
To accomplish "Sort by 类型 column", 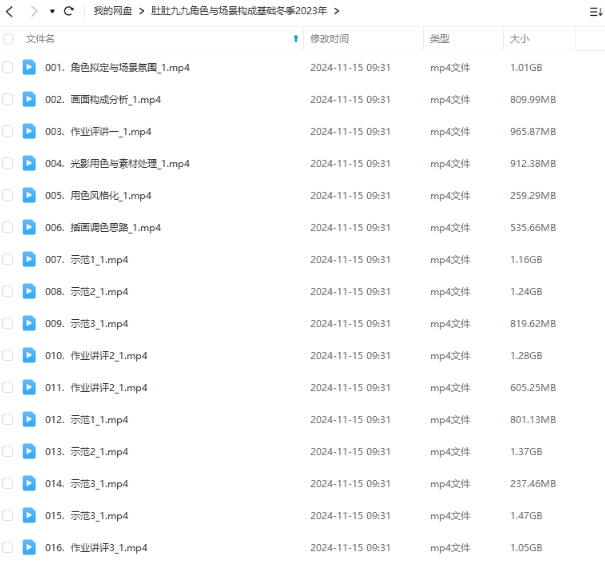I will click(x=439, y=39).
